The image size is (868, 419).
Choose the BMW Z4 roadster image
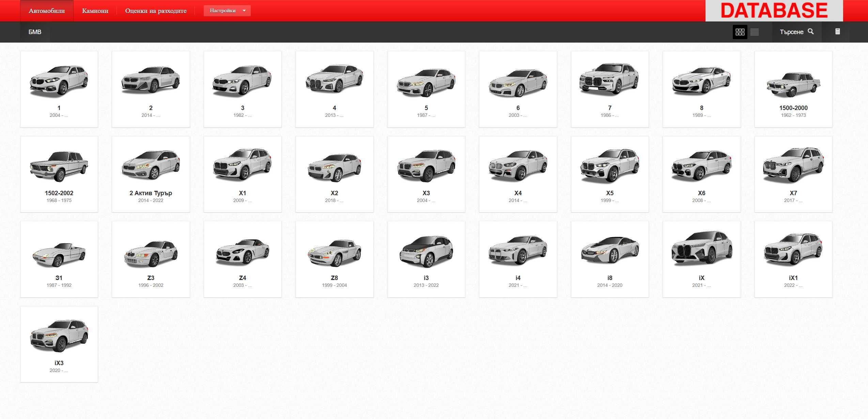pos(242,251)
